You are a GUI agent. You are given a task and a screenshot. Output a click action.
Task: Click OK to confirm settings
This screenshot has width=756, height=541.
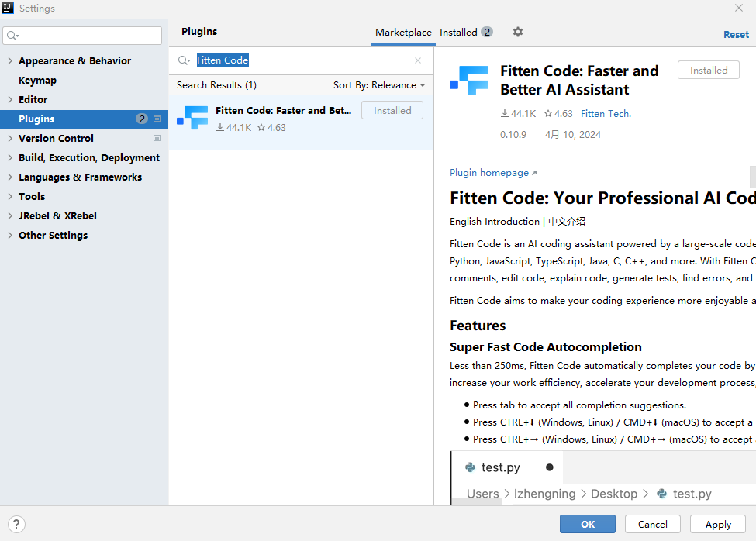[x=587, y=524]
